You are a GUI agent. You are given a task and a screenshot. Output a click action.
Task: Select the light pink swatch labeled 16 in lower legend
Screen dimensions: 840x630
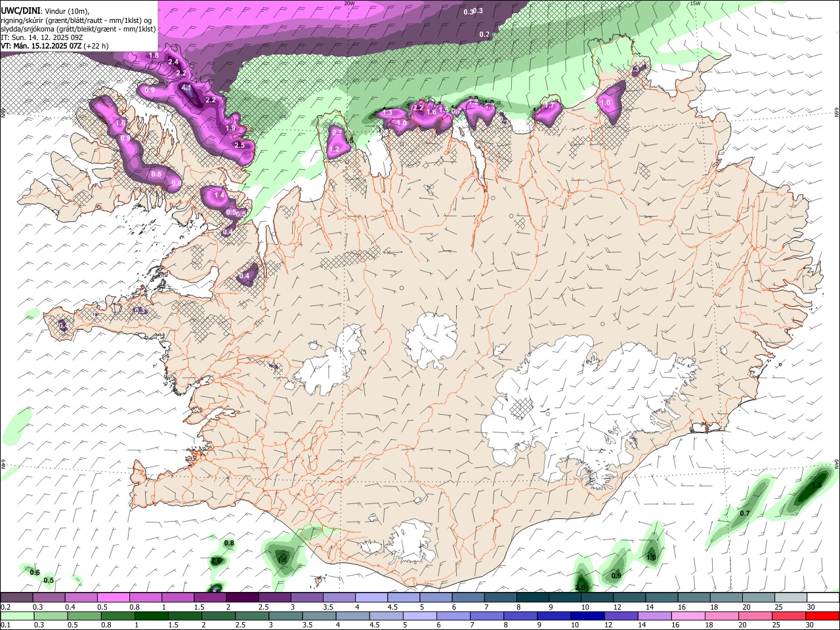pyautogui.click(x=688, y=616)
